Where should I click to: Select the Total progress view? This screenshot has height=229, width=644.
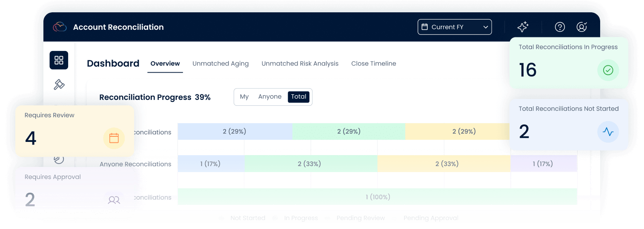pyautogui.click(x=298, y=97)
